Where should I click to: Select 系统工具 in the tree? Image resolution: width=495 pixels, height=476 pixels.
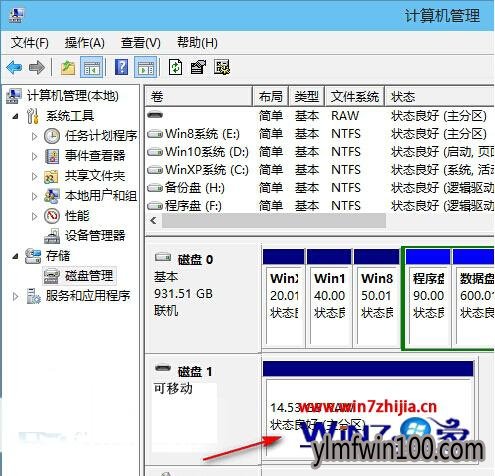[70, 116]
